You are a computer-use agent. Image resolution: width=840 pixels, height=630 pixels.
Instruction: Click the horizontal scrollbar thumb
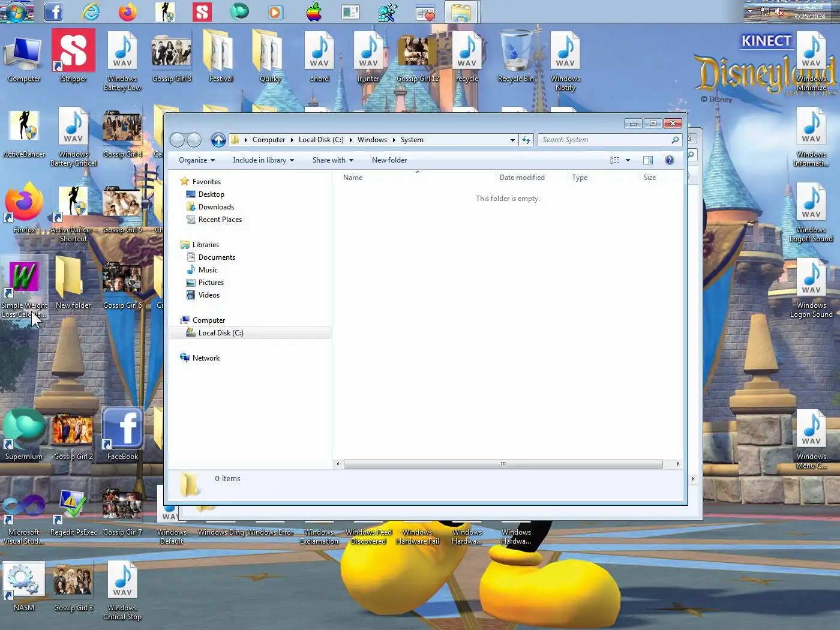point(503,464)
